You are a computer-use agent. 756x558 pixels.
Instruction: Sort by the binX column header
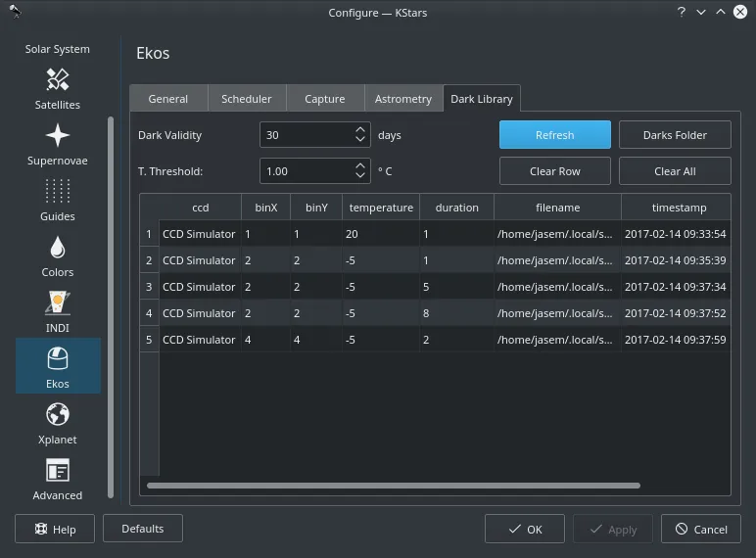[x=265, y=208]
